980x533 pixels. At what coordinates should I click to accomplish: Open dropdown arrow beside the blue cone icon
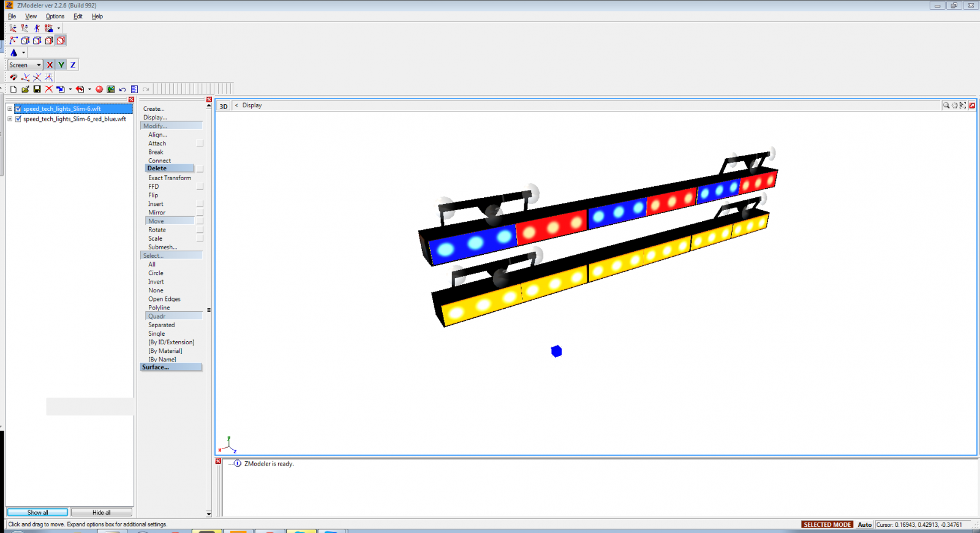tap(23, 53)
